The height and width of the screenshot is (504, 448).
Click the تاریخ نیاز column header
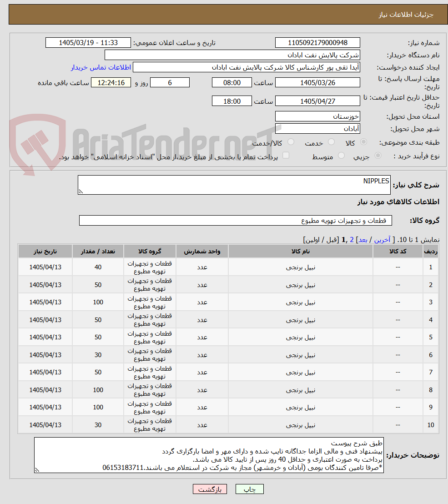pyautogui.click(x=45, y=252)
